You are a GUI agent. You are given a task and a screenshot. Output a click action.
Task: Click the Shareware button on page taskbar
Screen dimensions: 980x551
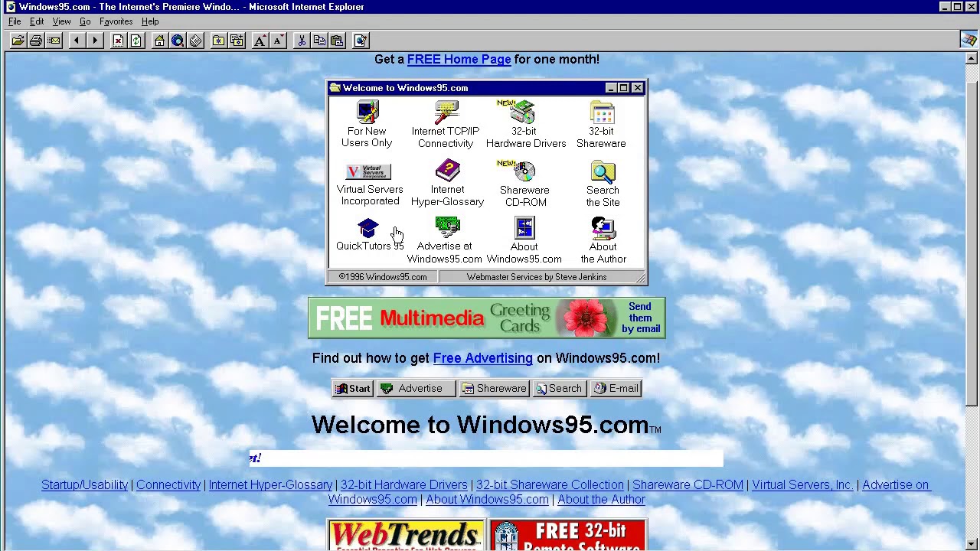point(495,388)
